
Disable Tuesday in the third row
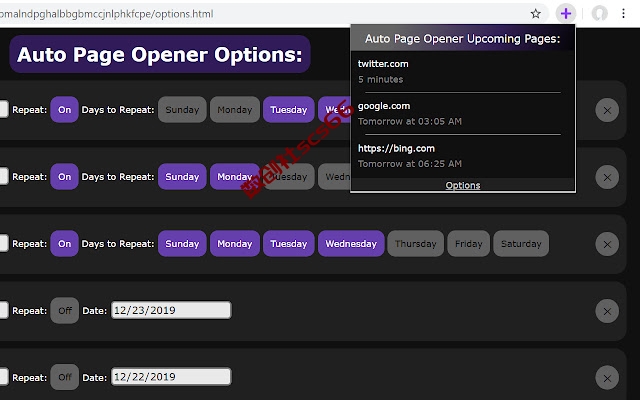[x=289, y=244]
